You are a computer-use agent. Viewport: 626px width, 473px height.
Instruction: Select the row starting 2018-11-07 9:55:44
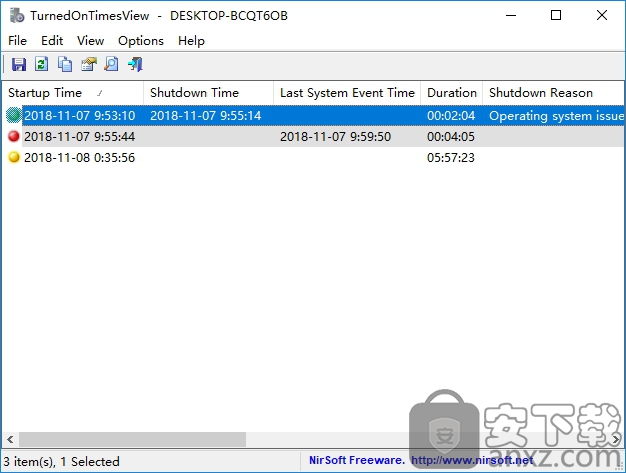pyautogui.click(x=313, y=137)
